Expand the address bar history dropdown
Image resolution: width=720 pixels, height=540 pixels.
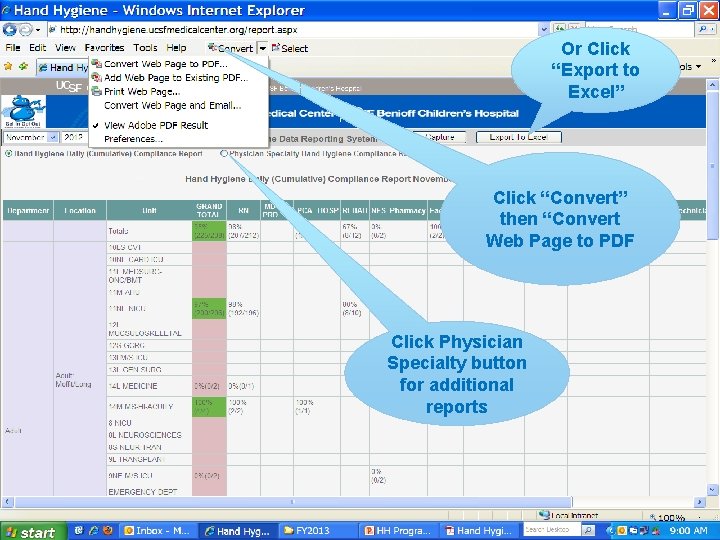pyautogui.click(x=544, y=30)
